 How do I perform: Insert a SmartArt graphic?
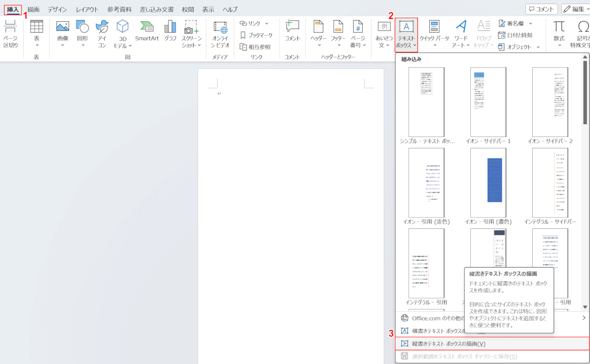pyautogui.click(x=147, y=31)
